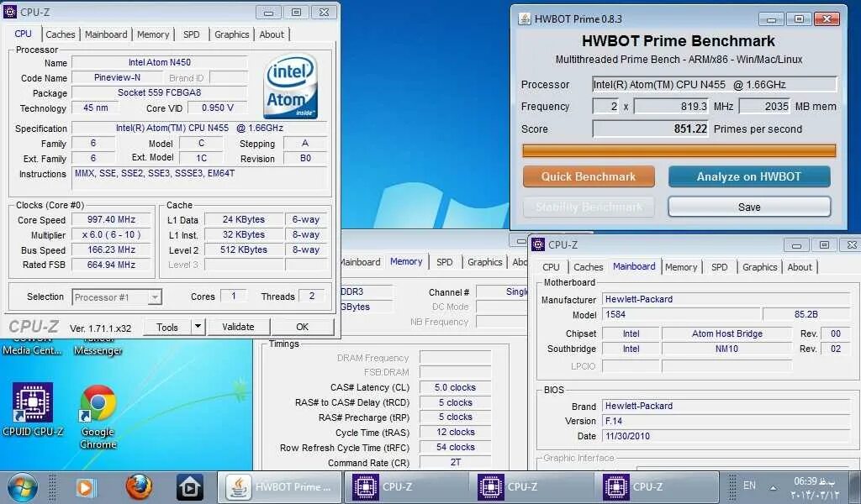Click the Multiplier x 6.0 value
The image size is (861, 504).
112,234
